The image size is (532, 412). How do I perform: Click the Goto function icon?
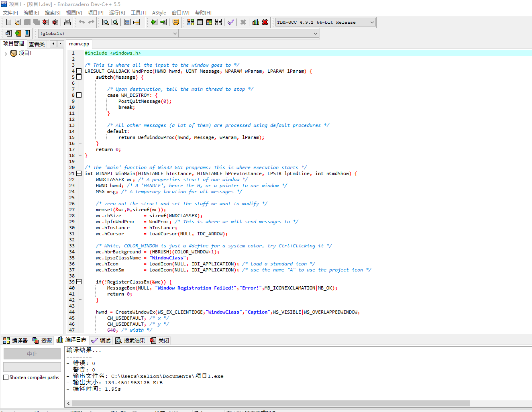(127, 22)
